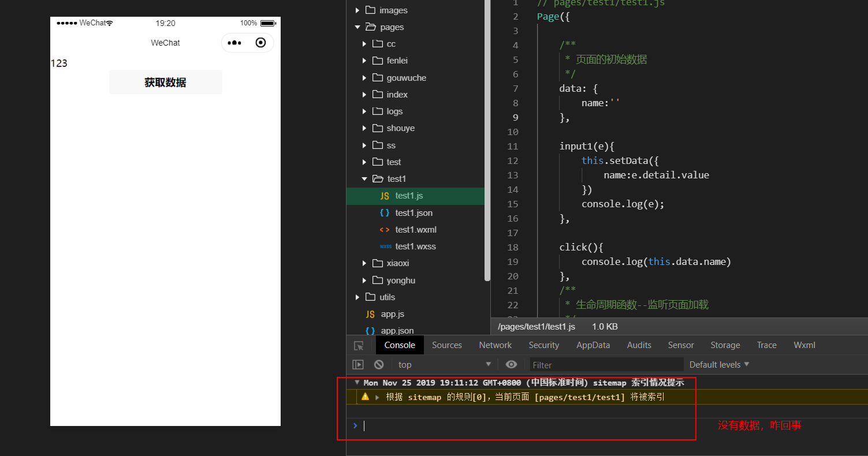Open the Default levels dropdown
The image size is (868, 456).
pos(719,364)
